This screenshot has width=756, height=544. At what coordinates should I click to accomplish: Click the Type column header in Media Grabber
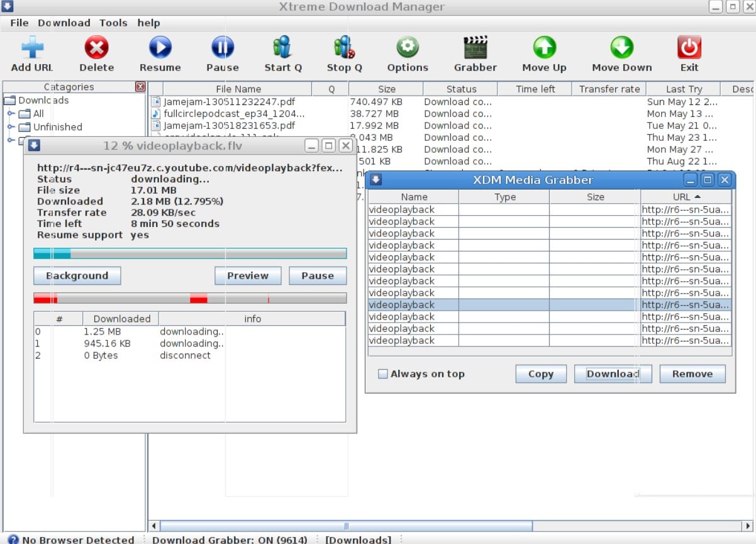click(504, 196)
